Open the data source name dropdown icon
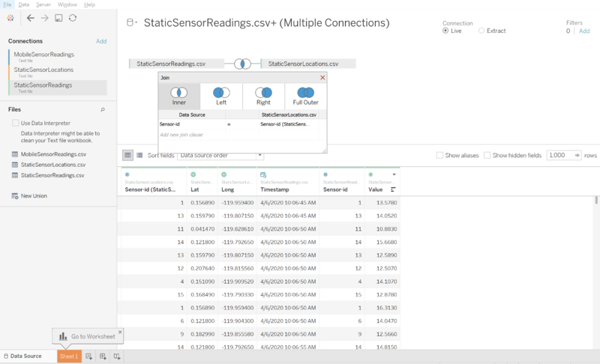The width and height of the screenshot is (600, 364). click(131, 23)
